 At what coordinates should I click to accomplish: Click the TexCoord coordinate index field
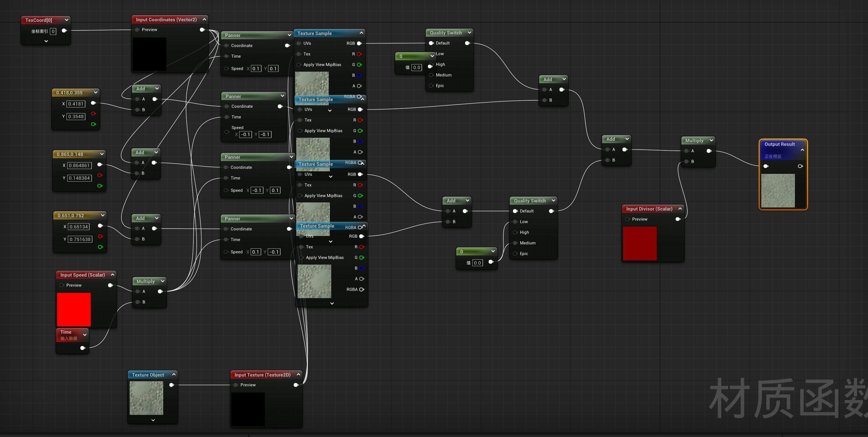pos(53,31)
